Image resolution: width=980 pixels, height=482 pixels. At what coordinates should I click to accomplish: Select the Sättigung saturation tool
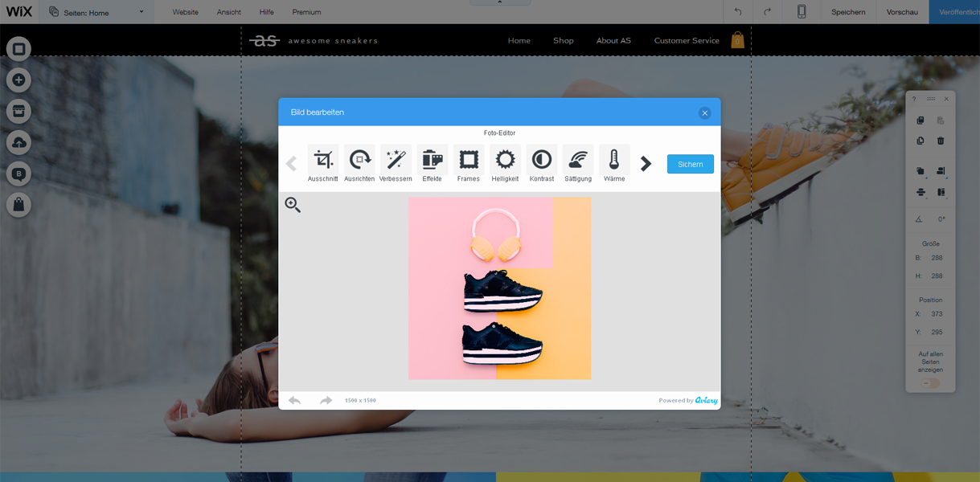[x=578, y=161]
